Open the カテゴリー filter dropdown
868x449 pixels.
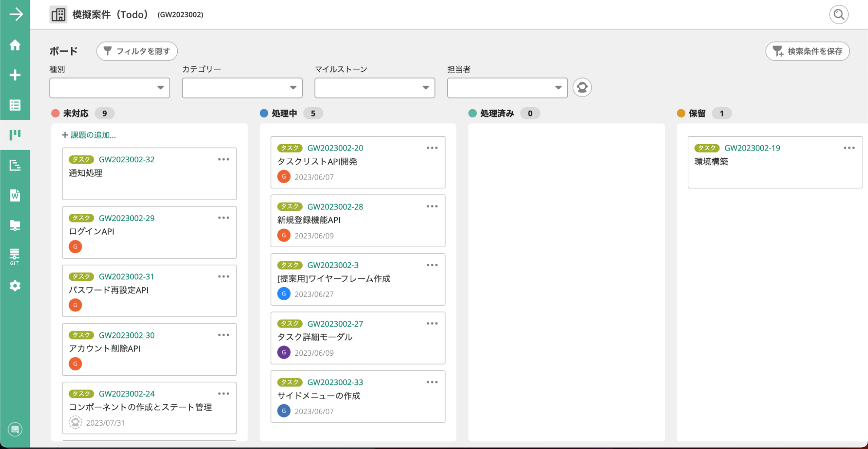(x=241, y=88)
